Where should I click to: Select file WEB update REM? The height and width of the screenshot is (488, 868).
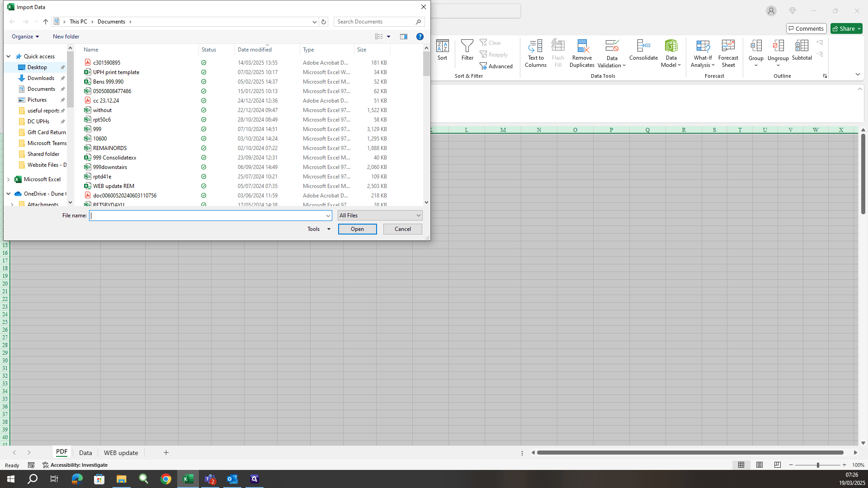[113, 186]
